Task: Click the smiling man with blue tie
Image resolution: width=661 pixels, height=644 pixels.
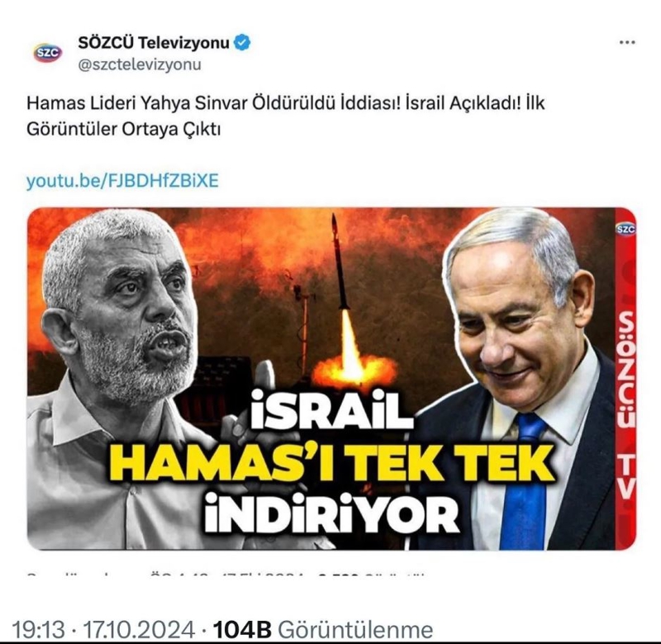Action: [x=523, y=379]
